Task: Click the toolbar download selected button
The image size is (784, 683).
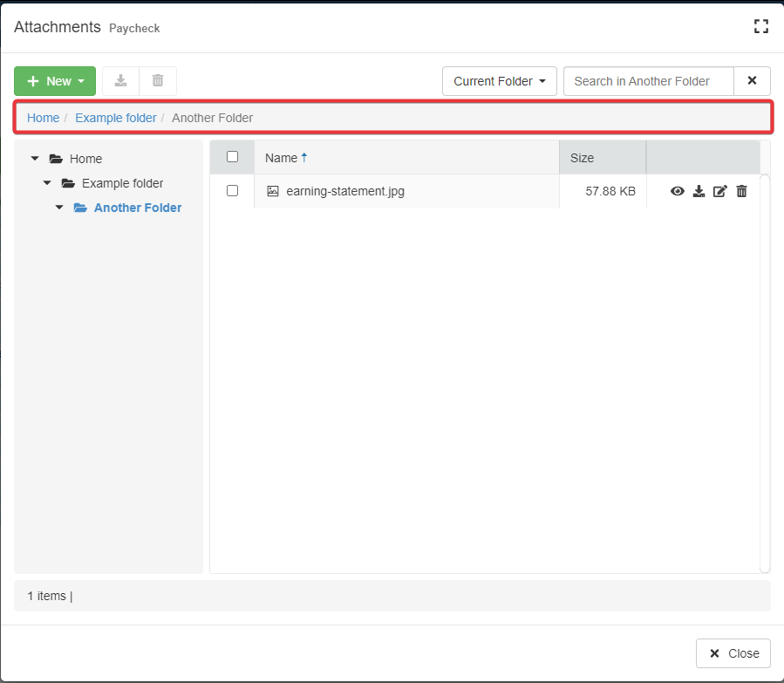Action: click(x=121, y=81)
